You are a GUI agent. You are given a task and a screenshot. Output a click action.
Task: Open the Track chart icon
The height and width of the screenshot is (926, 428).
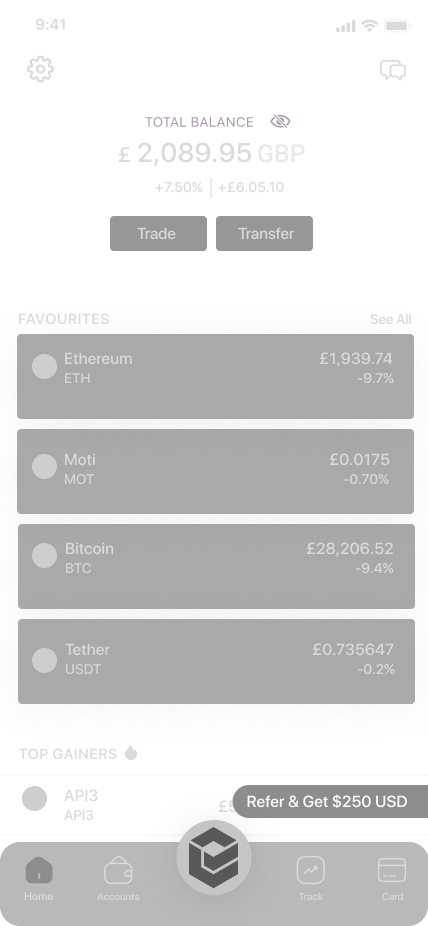tap(311, 879)
